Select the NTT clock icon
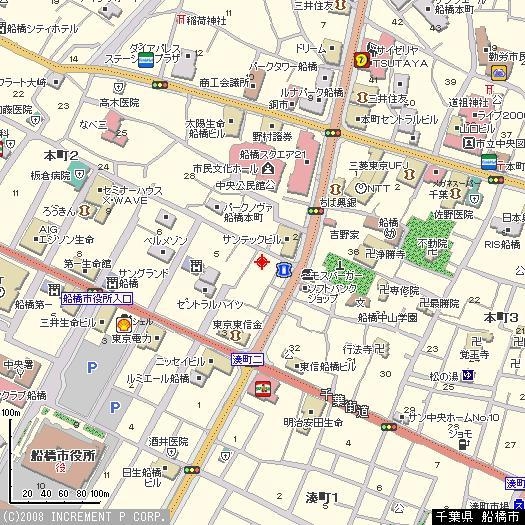Viewport: 525px width, 525px height. (361, 189)
